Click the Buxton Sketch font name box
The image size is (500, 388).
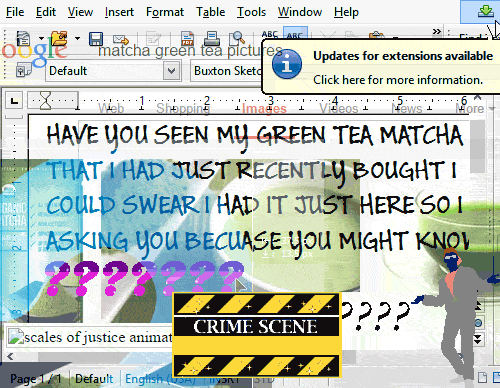coord(226,71)
